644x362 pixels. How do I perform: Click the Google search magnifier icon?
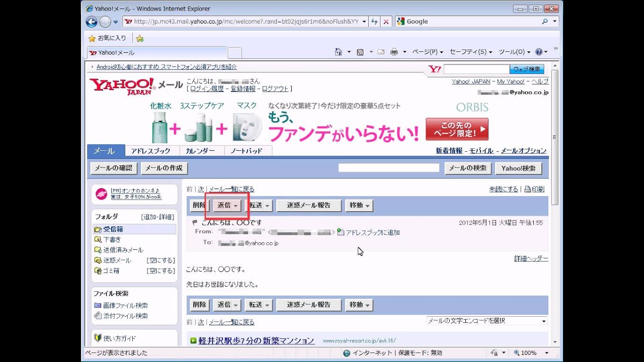545,22
